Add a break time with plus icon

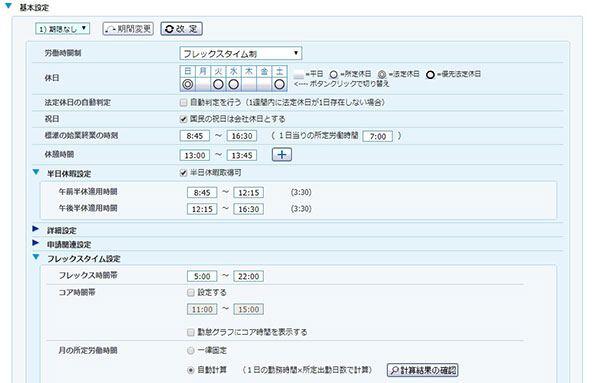click(282, 155)
